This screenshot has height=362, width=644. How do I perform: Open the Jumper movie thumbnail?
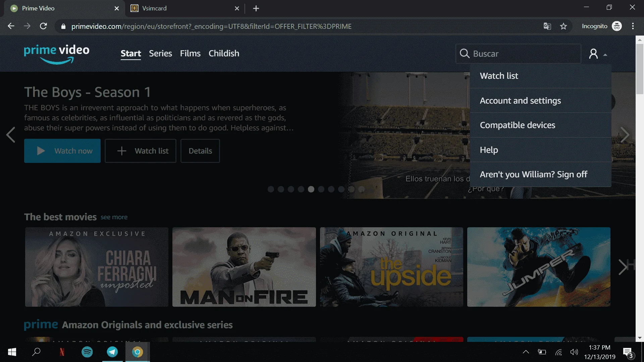click(539, 267)
